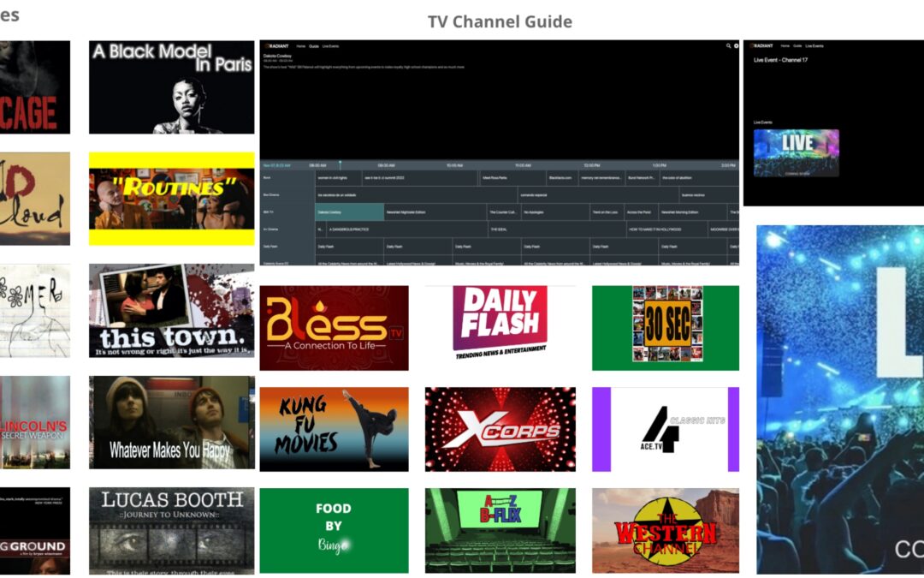Open the 30 SEC channel tile
924x578 pixels.
pyautogui.click(x=666, y=328)
